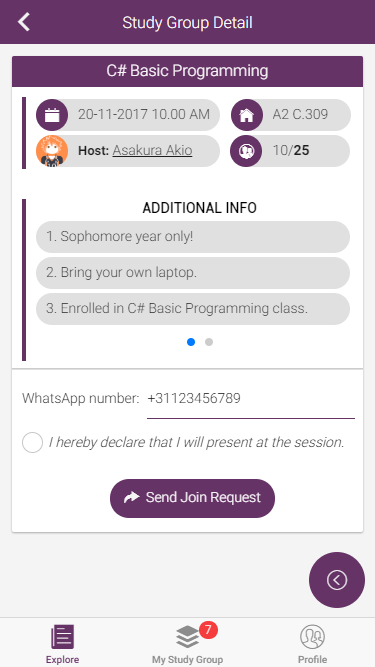Open the Asakura Akio host profile link

(x=152, y=151)
